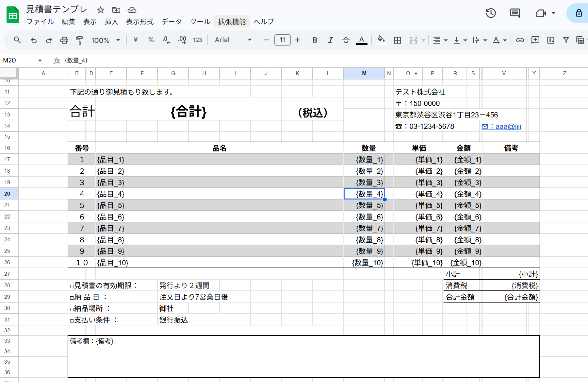
Task: Open the text color picker
Action: tap(362, 40)
